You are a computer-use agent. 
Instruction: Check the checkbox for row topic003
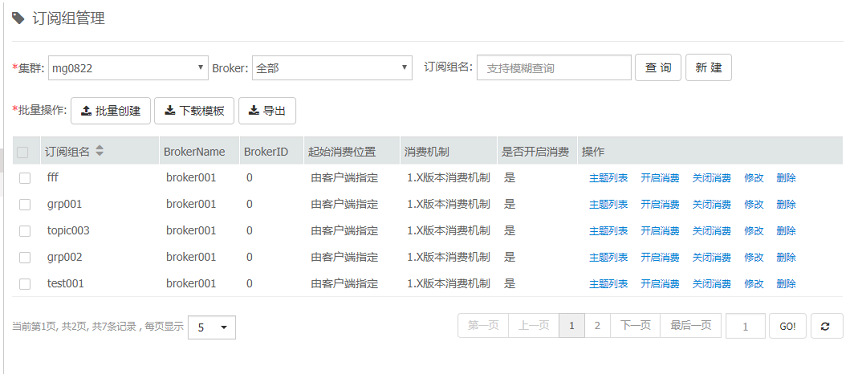coord(25,231)
